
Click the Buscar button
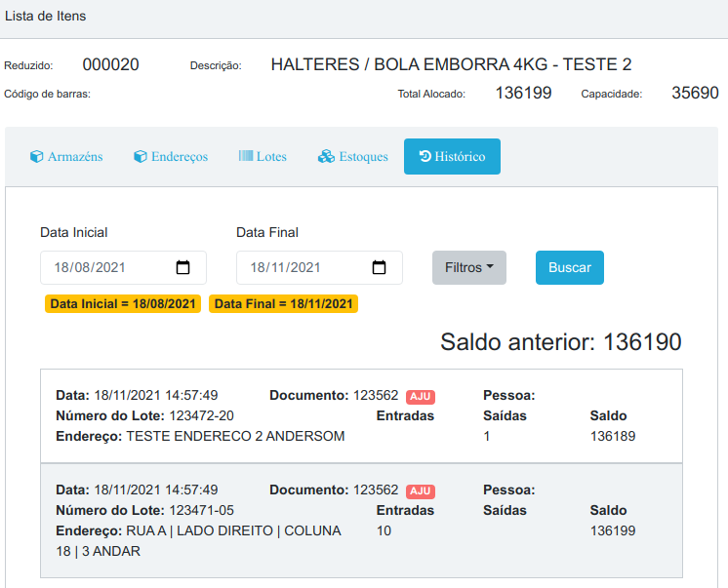coord(570,268)
